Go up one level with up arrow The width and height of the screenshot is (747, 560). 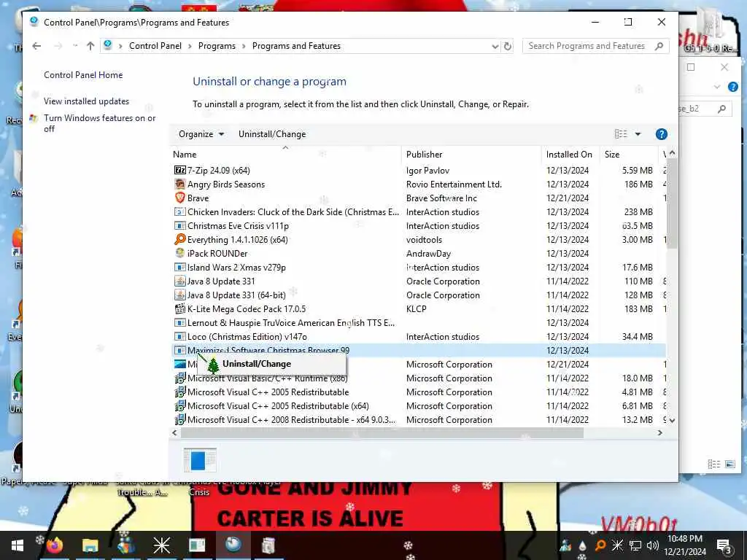[x=90, y=46]
